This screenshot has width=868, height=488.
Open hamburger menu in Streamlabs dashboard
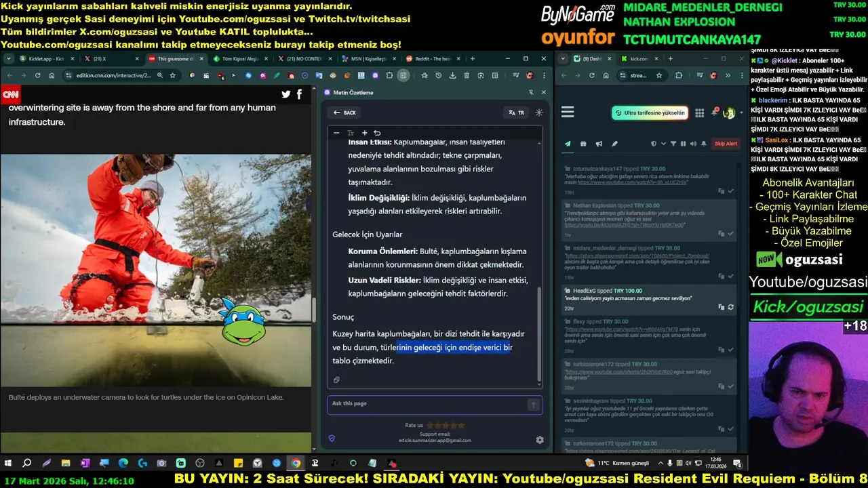coord(568,113)
